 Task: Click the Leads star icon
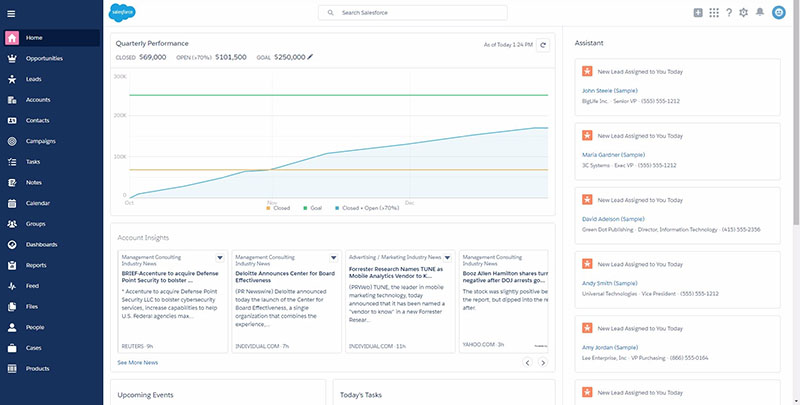pyautogui.click(x=12, y=79)
